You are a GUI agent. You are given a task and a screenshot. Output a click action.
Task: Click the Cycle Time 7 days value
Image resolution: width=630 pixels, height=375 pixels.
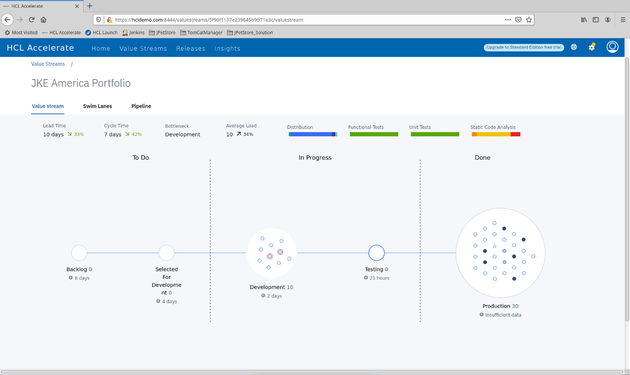coord(112,134)
